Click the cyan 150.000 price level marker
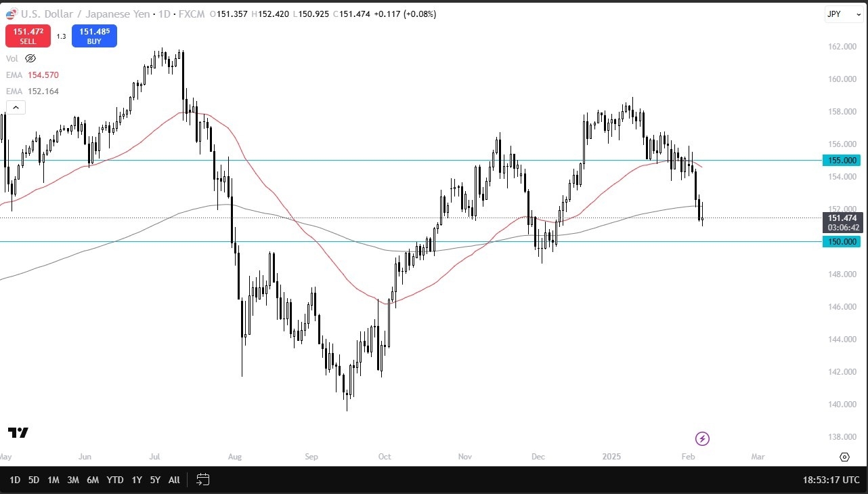This screenshot has width=868, height=494. click(842, 242)
